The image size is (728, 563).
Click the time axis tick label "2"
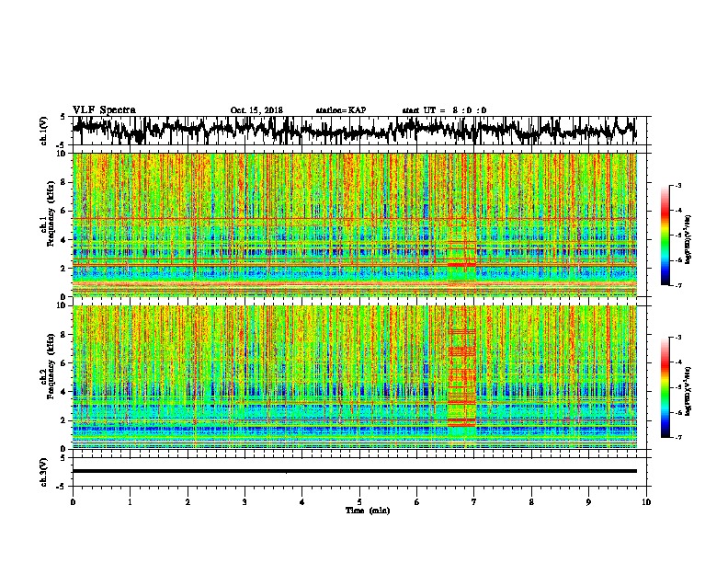pyautogui.click(x=188, y=501)
